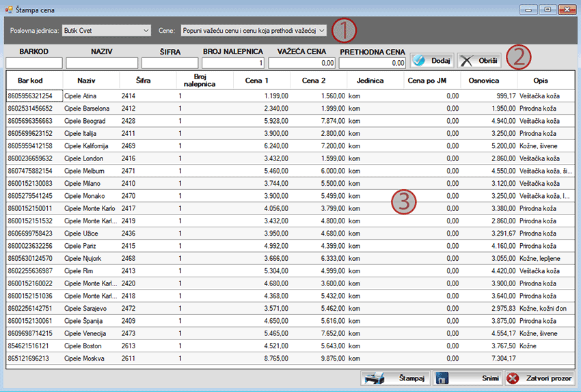
Task: Click the red X icon on Zatvori prozor
Action: [513, 378]
